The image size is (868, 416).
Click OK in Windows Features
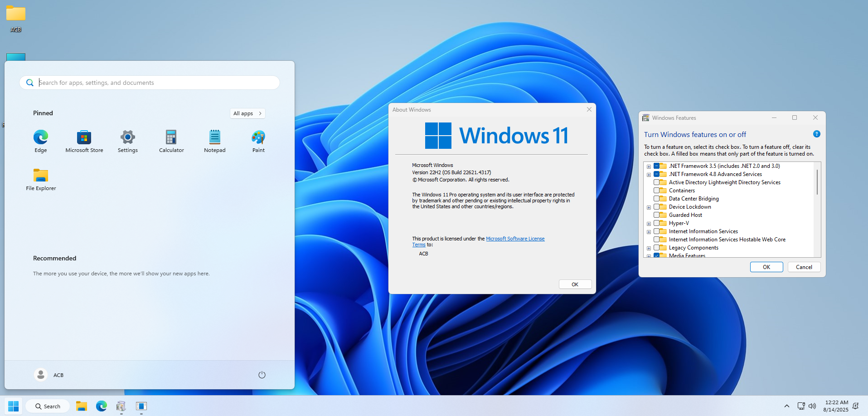(766, 267)
